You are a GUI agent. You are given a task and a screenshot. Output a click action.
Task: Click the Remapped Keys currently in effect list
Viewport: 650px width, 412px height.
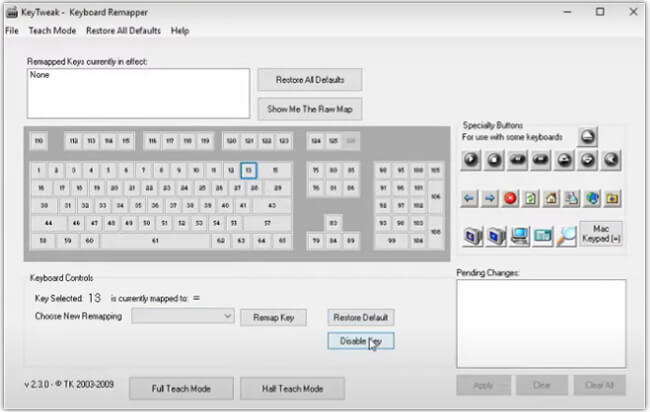coord(138,93)
